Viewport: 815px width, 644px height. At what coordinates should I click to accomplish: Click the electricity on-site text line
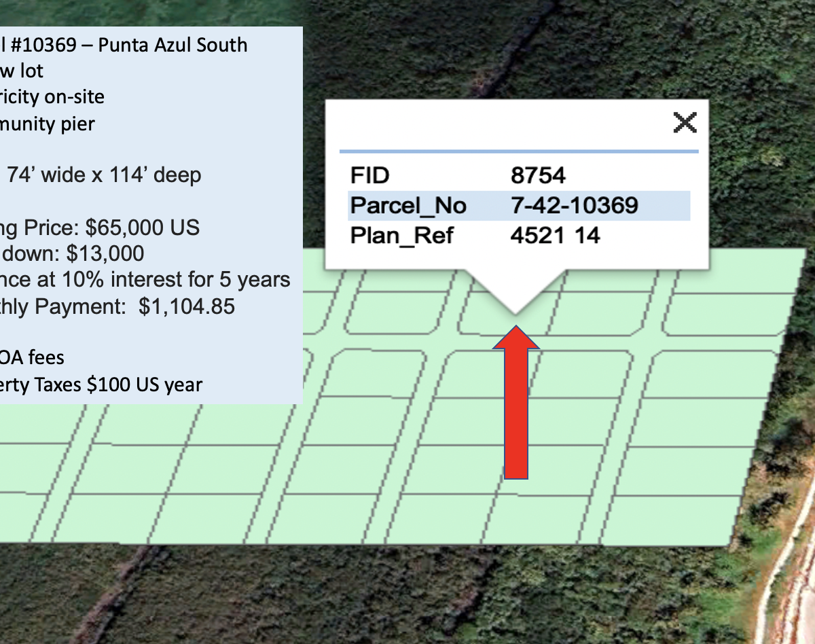[52, 97]
